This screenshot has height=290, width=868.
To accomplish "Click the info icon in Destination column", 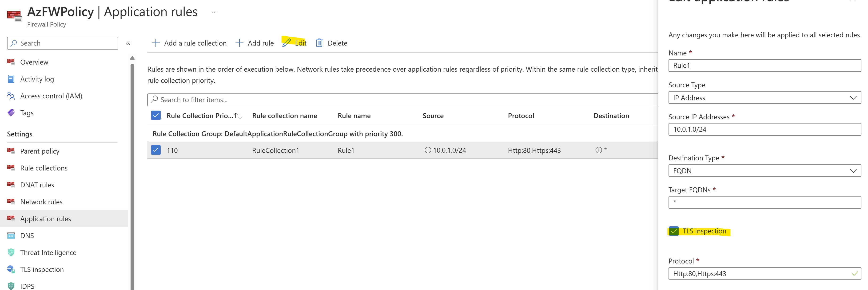I will click(x=598, y=150).
